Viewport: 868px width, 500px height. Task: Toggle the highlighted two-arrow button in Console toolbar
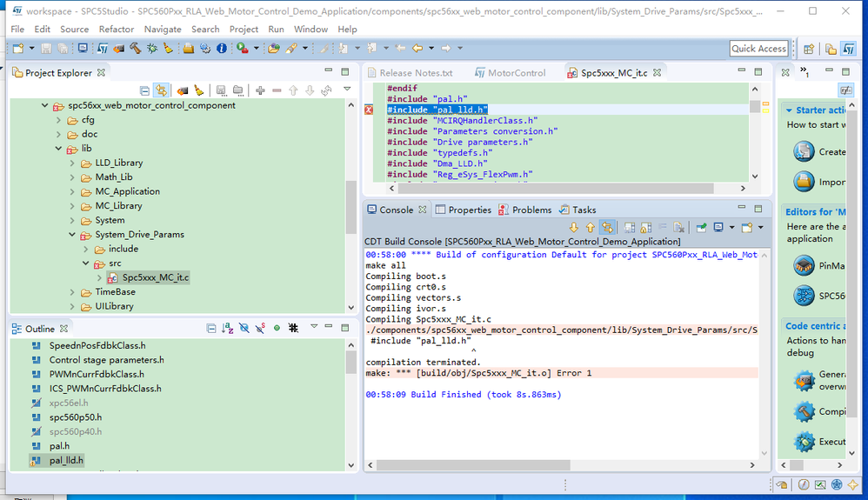[607, 228]
